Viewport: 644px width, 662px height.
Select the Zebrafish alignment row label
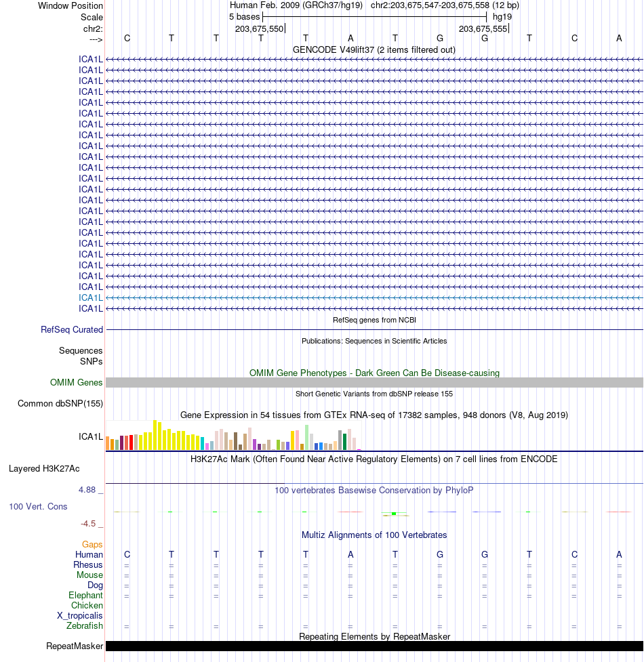point(85,625)
